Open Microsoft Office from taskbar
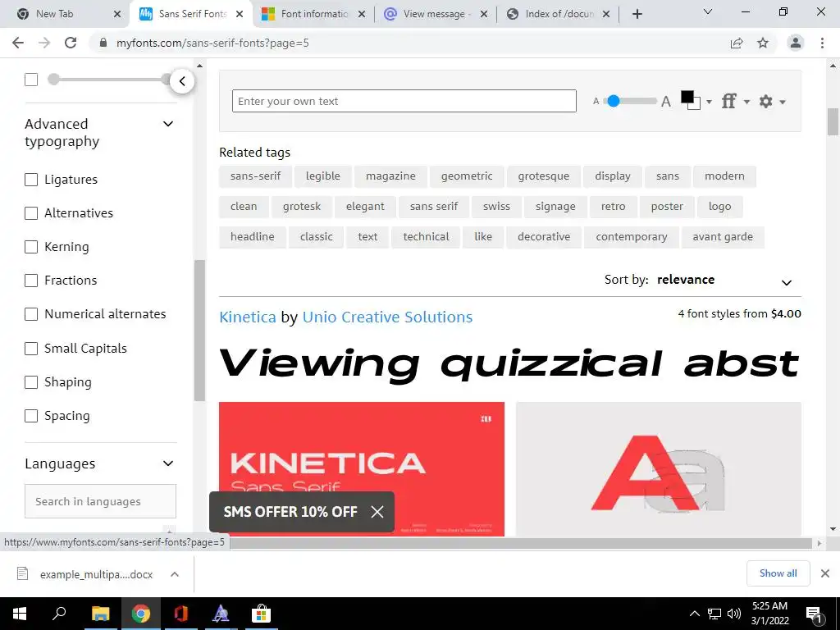 click(180, 614)
